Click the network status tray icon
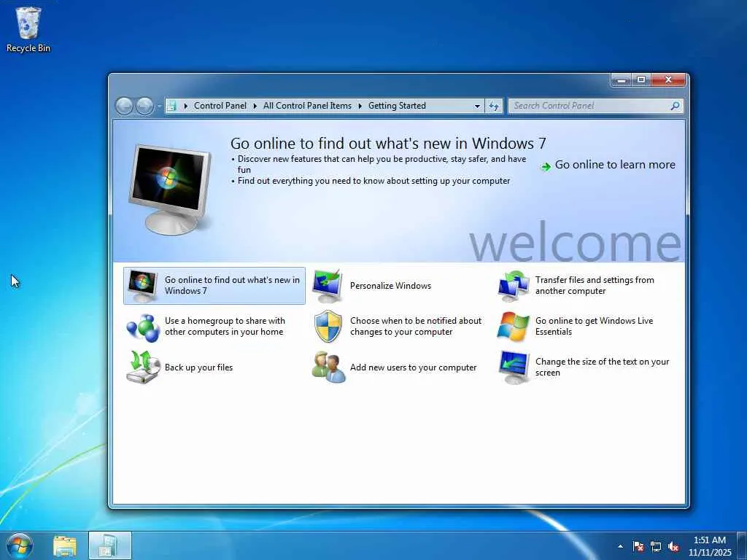 [656, 546]
